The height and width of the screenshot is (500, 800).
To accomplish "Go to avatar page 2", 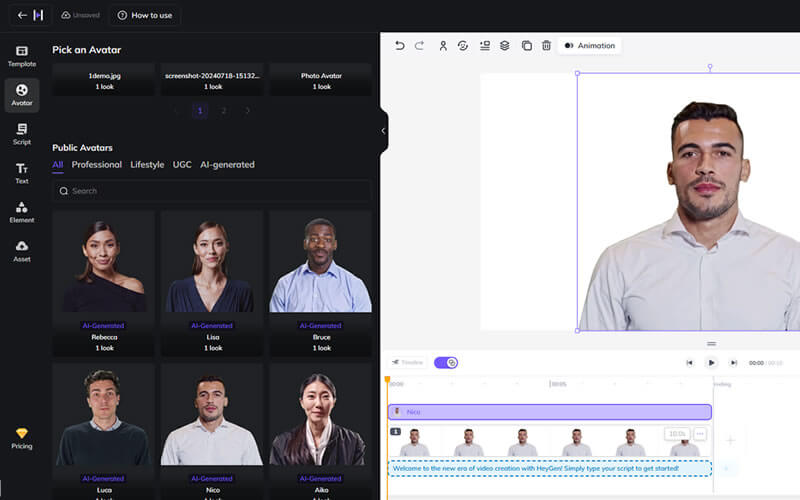I will (223, 110).
